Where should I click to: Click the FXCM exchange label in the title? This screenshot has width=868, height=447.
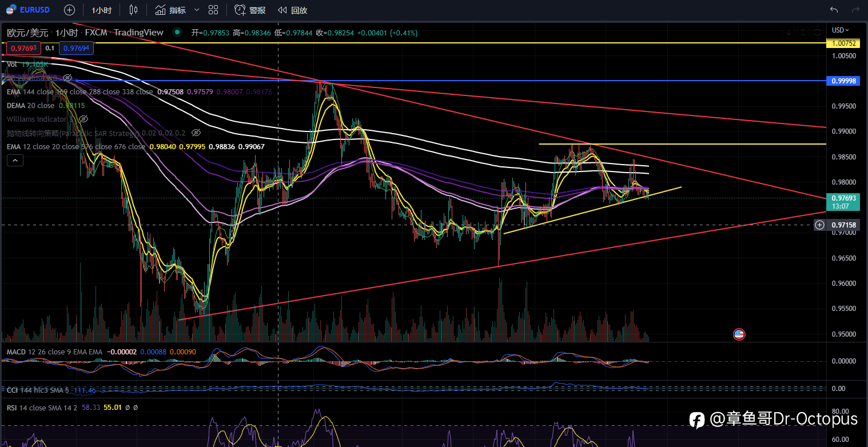[97, 33]
